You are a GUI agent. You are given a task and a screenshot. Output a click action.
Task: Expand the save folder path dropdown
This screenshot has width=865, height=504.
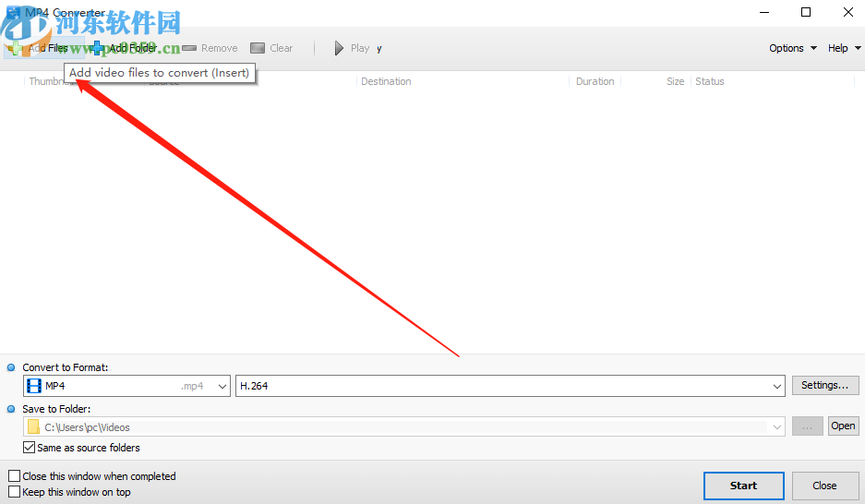pos(777,426)
